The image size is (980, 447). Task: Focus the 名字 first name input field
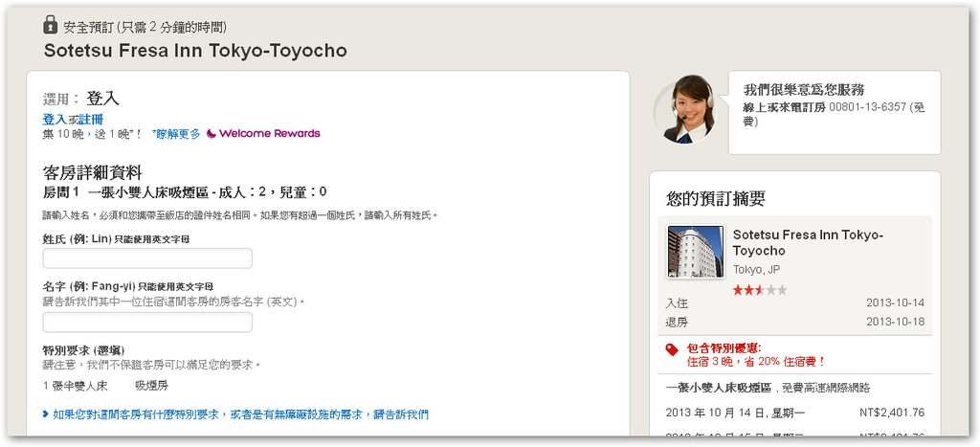click(147, 322)
